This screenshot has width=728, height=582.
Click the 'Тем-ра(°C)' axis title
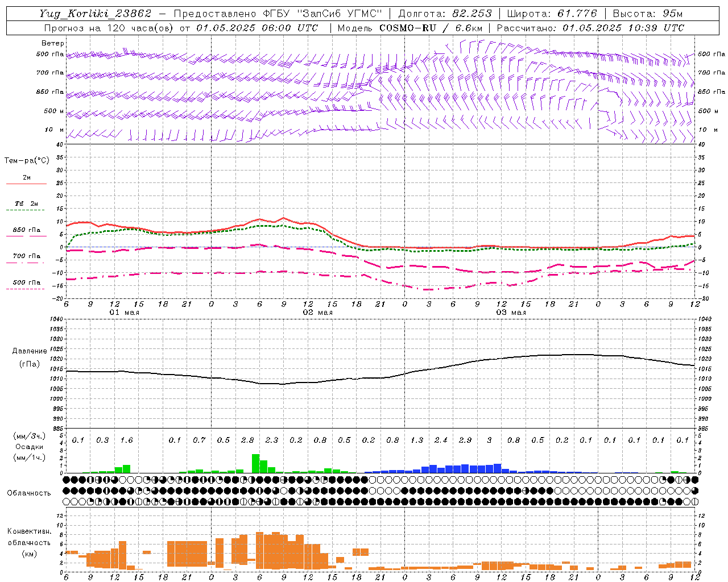coord(27,161)
